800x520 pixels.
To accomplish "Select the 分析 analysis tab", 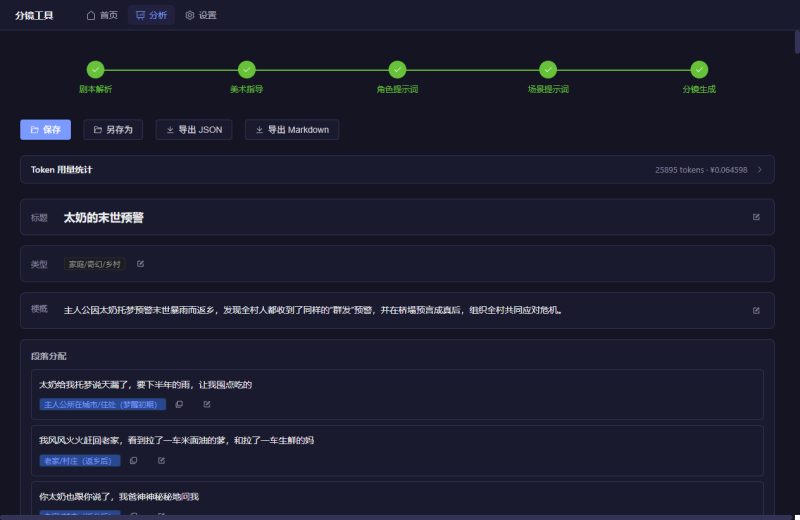I will [x=151, y=15].
